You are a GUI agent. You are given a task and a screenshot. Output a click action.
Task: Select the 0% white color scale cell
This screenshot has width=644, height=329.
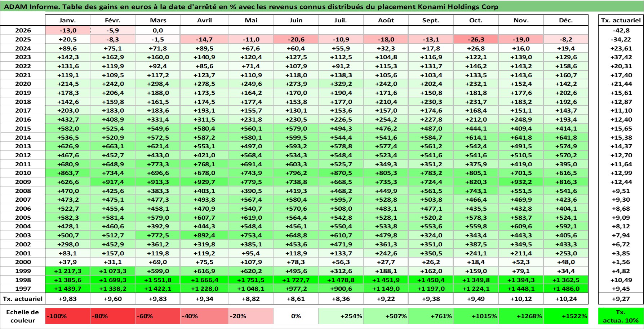pyautogui.click(x=296, y=316)
